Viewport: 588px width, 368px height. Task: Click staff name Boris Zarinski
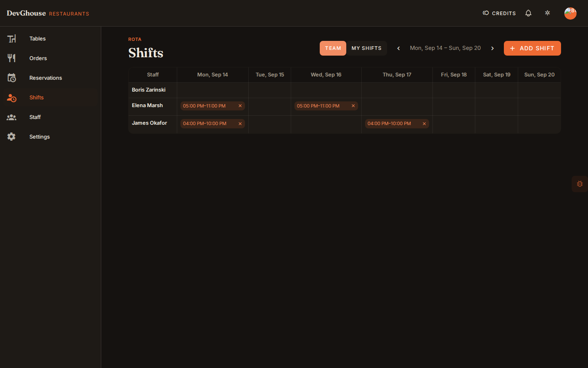pos(149,90)
